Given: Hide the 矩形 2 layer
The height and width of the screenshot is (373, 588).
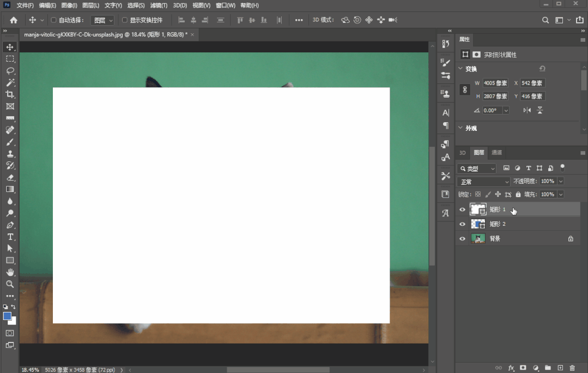Looking at the screenshot, I should coord(462,224).
